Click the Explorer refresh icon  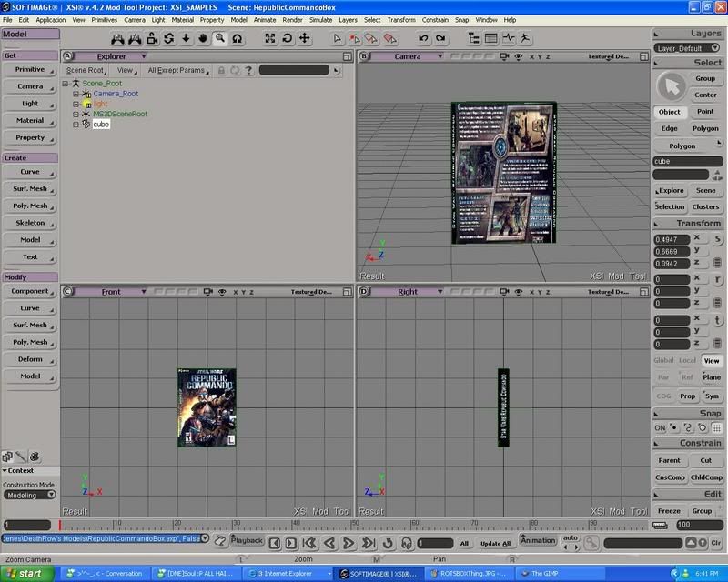[235, 70]
